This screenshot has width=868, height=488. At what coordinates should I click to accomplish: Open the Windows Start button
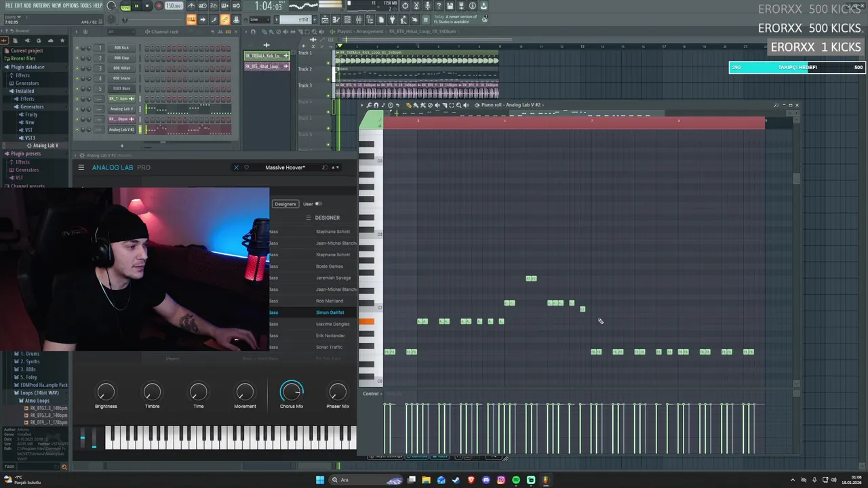tap(320, 480)
